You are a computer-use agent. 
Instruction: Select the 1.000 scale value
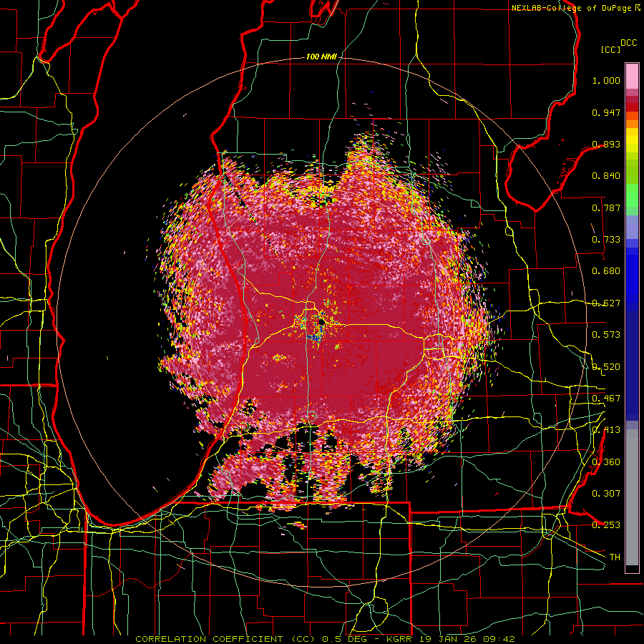pyautogui.click(x=606, y=80)
